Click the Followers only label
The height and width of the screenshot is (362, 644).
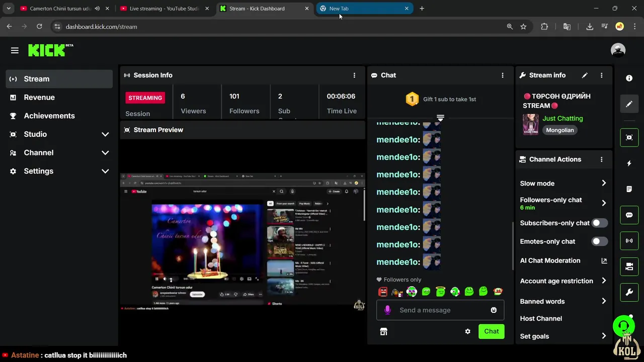pyautogui.click(x=403, y=280)
